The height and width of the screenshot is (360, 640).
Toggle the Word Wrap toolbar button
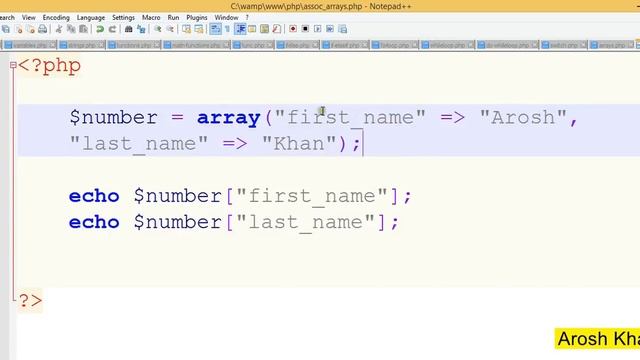coord(215,29)
